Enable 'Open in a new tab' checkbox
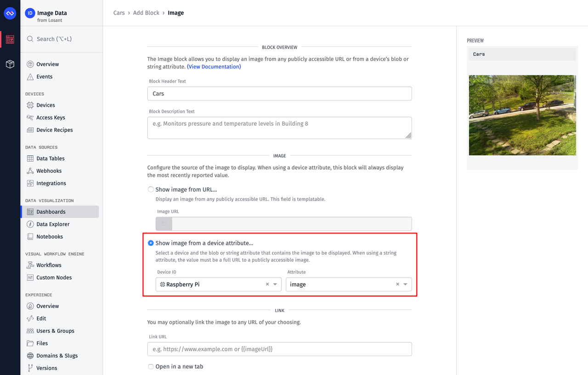This screenshot has width=588, height=375. tap(151, 367)
